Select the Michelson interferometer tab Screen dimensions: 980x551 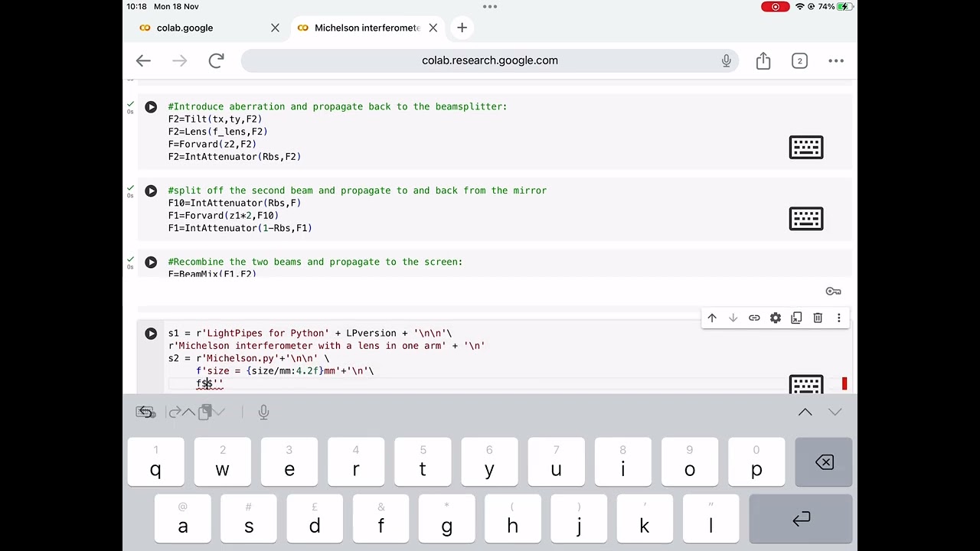pyautogui.click(x=367, y=28)
